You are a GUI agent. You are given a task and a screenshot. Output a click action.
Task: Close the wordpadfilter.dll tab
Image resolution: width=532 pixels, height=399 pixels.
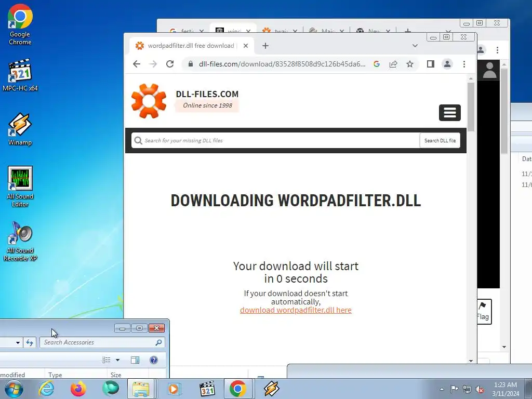point(246,46)
